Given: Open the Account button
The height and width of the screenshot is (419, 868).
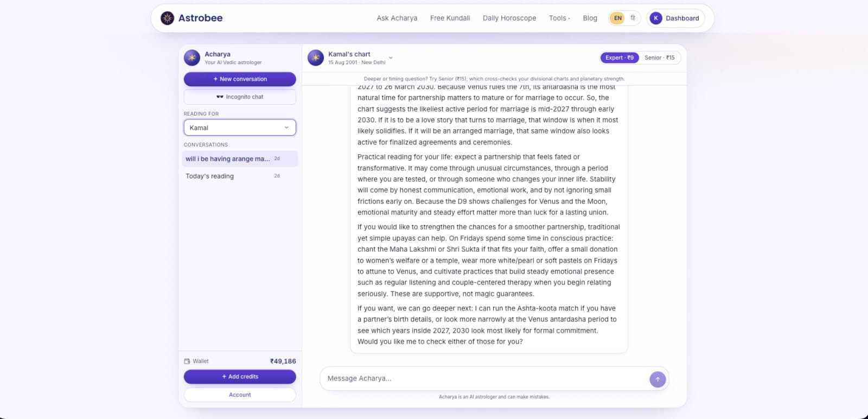Looking at the screenshot, I should point(240,395).
